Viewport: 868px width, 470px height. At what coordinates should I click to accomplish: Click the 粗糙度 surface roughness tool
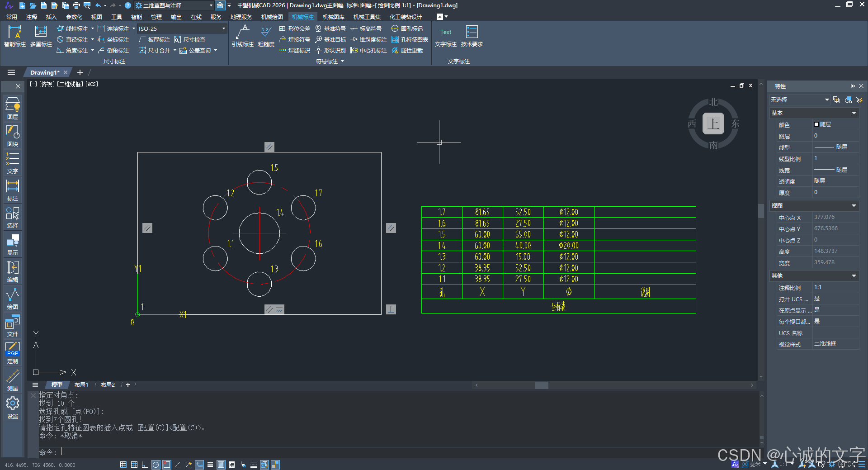266,36
